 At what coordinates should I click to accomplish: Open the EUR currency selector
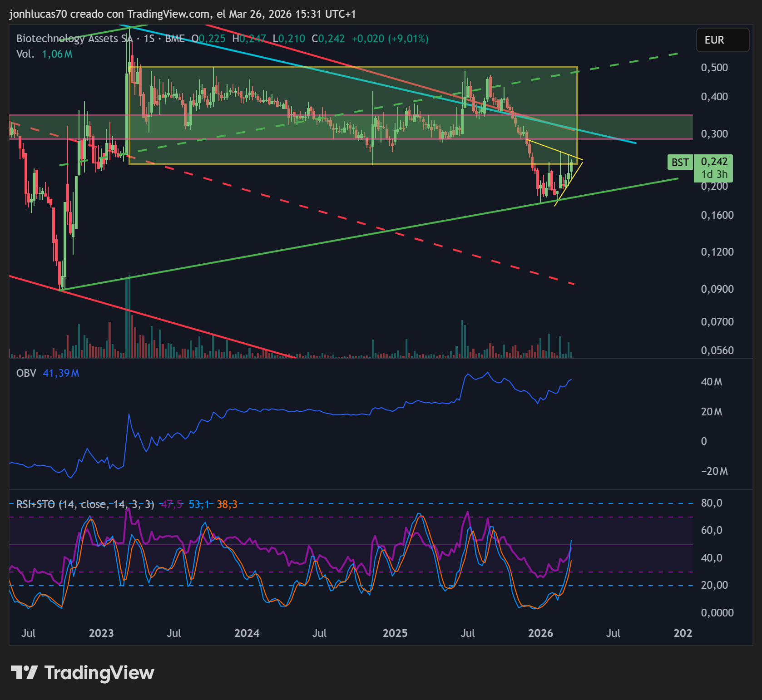tap(722, 40)
